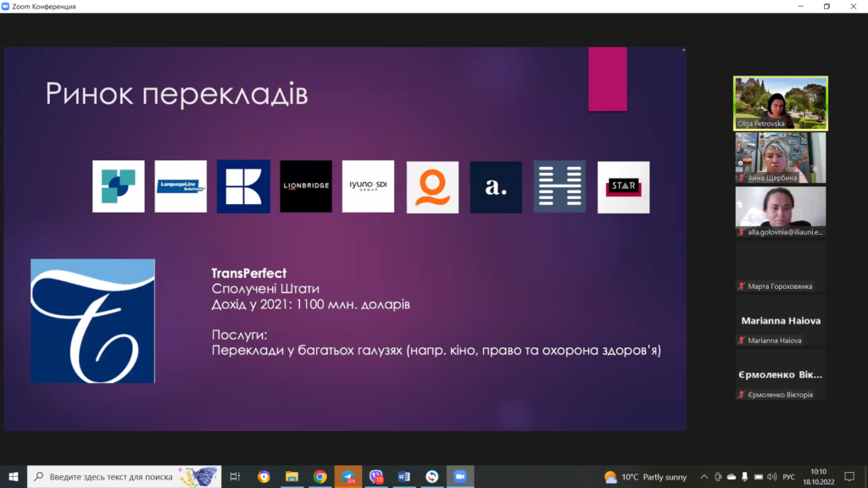Click Marianna Haiova's participant tile
The width and height of the screenshot is (868, 488).
[x=780, y=322]
